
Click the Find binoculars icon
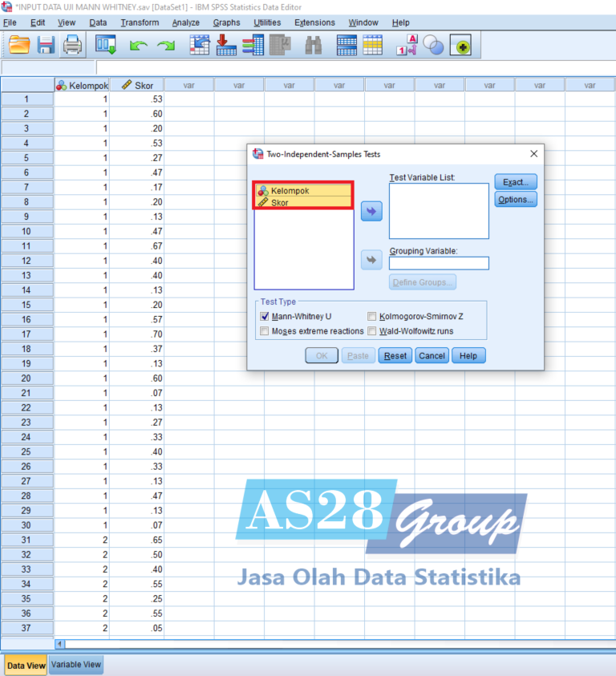pos(313,46)
